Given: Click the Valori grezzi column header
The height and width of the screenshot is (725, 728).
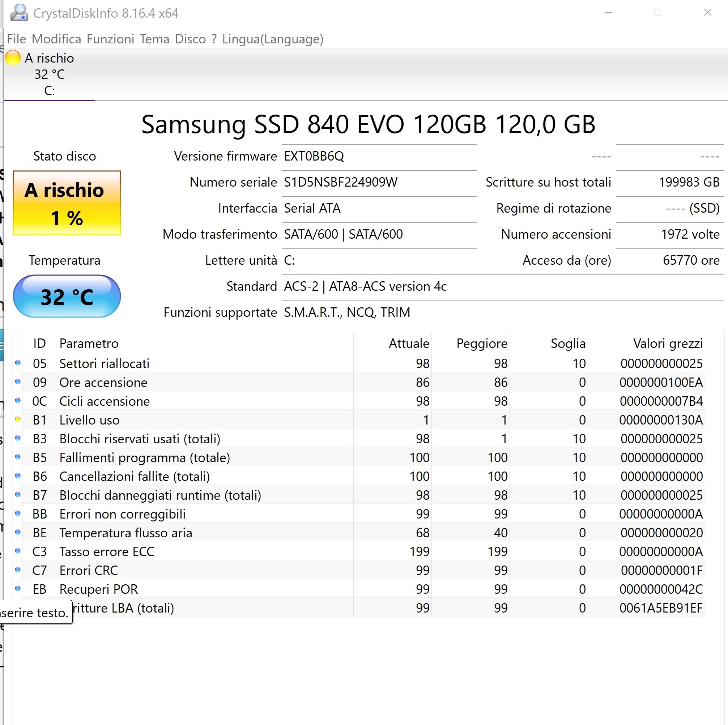Looking at the screenshot, I should [x=667, y=343].
